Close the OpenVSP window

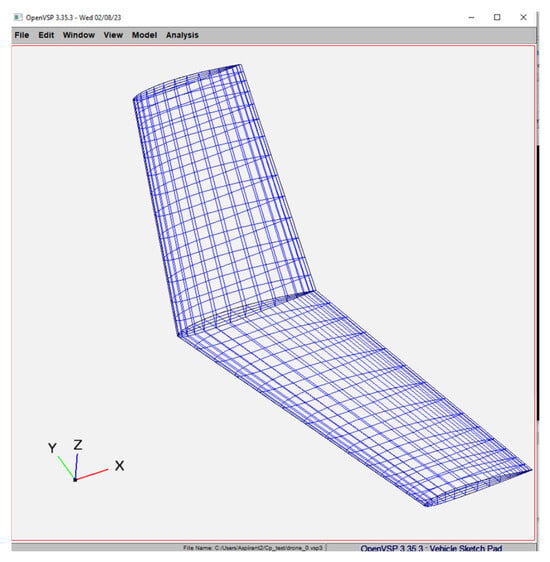pos(523,17)
